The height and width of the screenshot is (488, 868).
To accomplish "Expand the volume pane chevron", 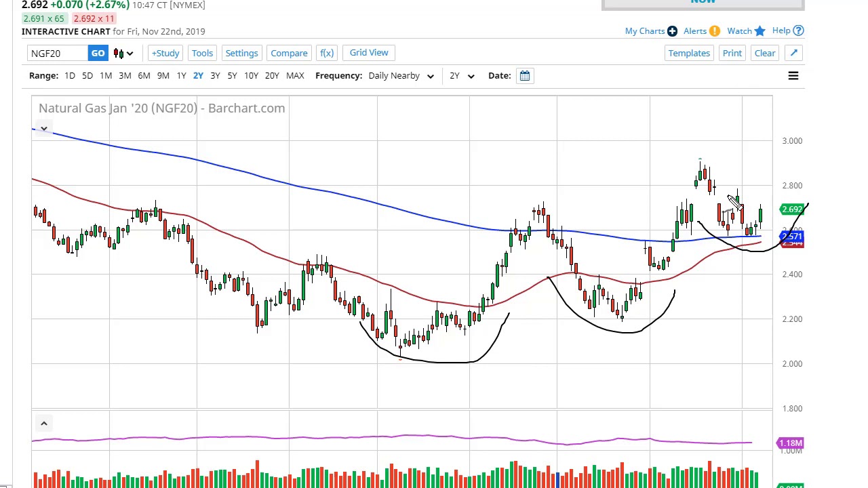I will point(43,424).
